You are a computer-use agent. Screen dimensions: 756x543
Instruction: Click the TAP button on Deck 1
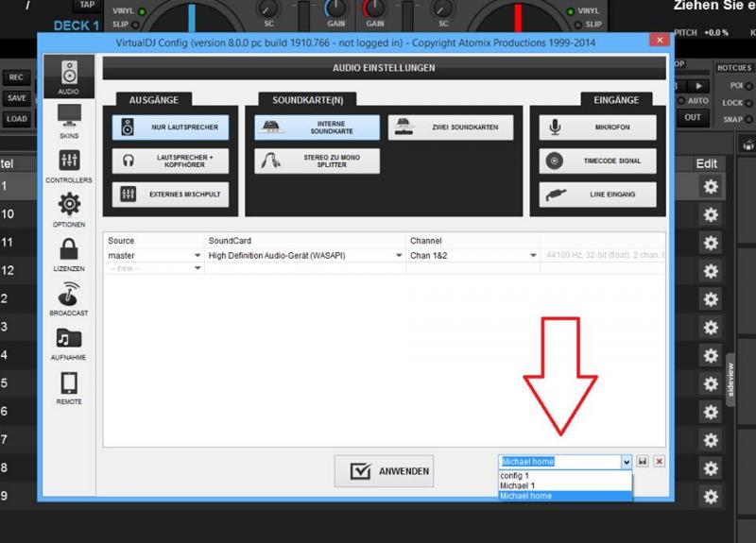[87, 5]
